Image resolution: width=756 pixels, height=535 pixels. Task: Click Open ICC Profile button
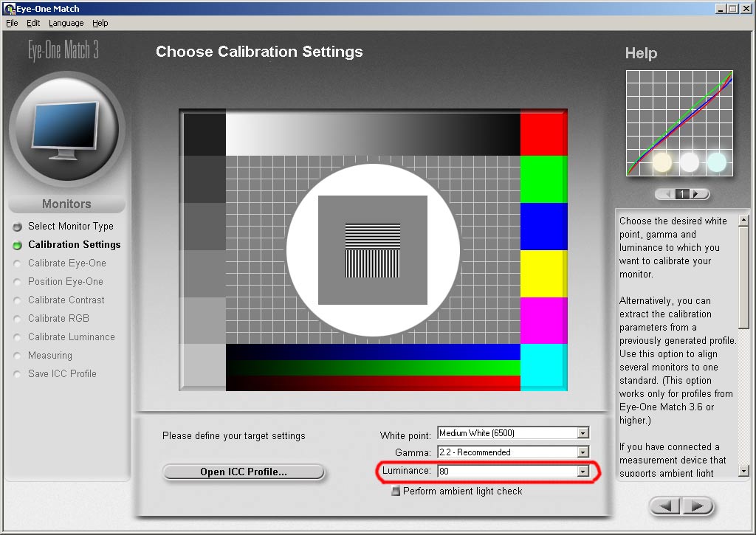click(244, 472)
